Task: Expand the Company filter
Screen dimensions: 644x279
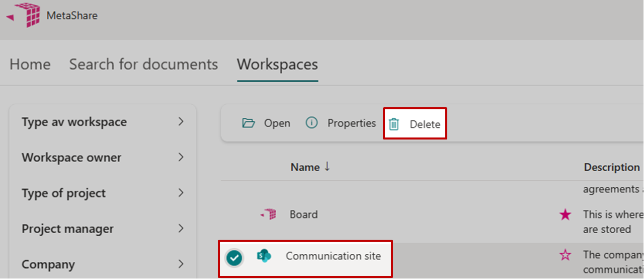Action: [x=181, y=264]
